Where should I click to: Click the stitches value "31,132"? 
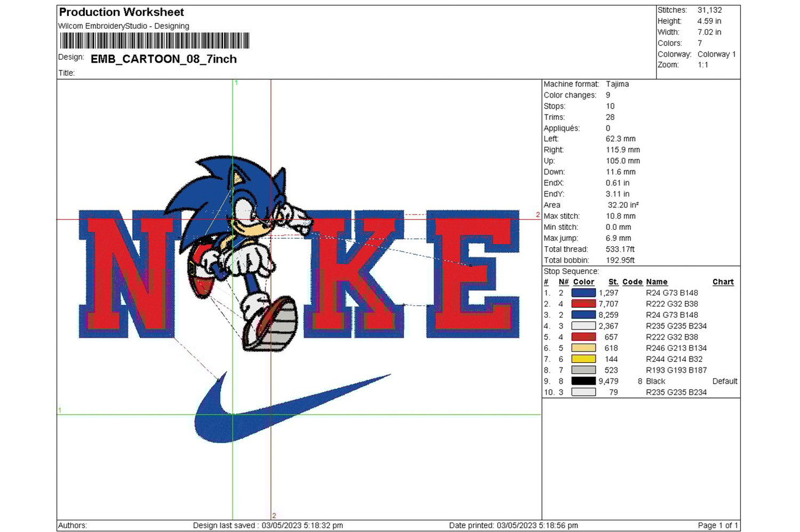pos(710,10)
